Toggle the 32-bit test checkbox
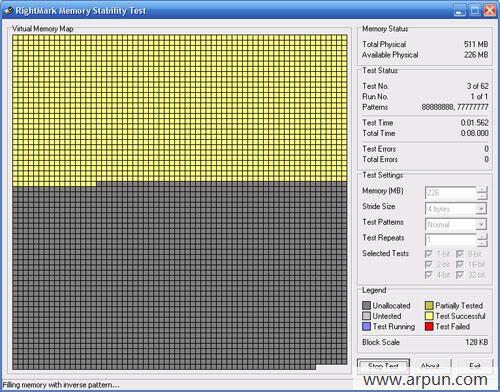The width and height of the screenshot is (500, 392). coord(460,275)
